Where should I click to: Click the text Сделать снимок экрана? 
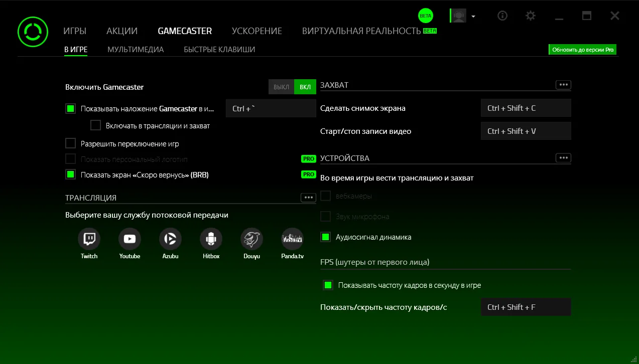pos(363,108)
